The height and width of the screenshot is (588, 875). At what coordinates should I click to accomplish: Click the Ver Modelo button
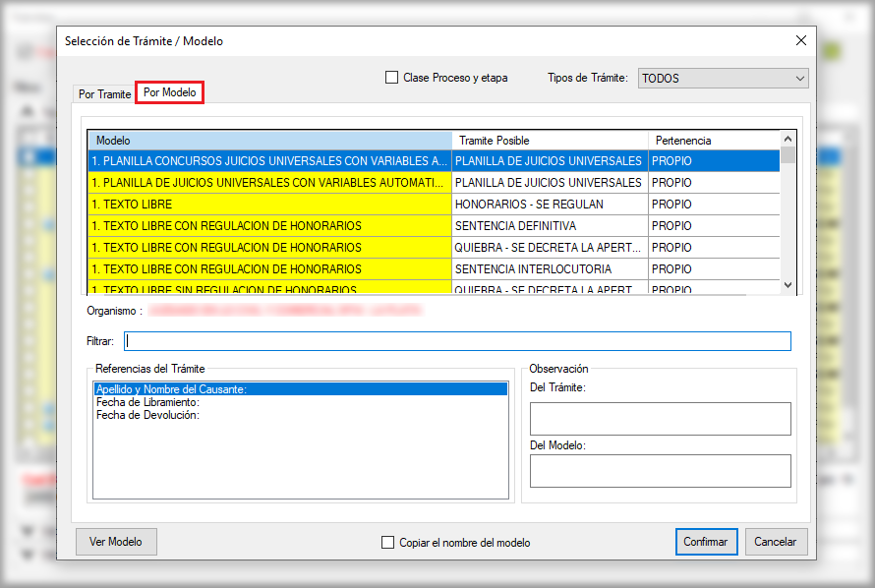coord(116,542)
